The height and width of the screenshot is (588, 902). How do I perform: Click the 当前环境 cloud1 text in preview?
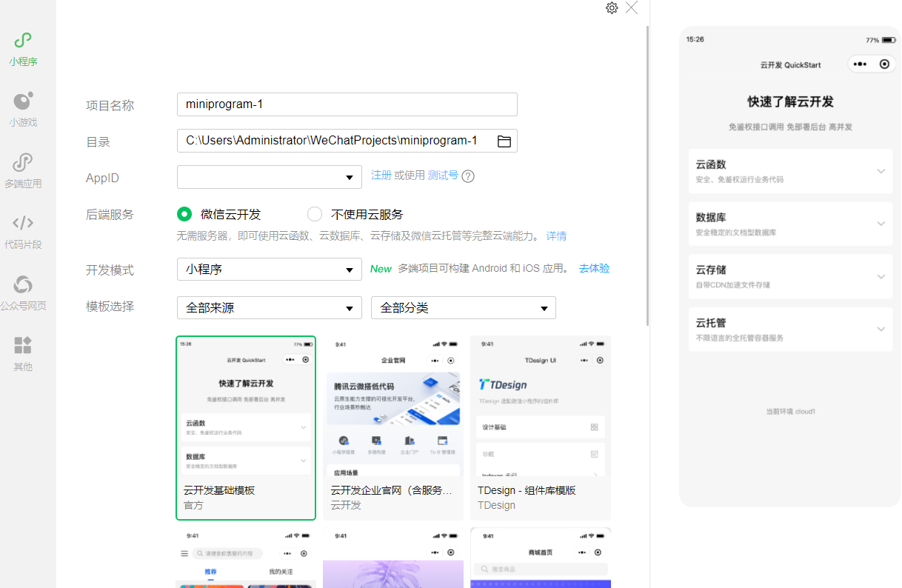(790, 411)
